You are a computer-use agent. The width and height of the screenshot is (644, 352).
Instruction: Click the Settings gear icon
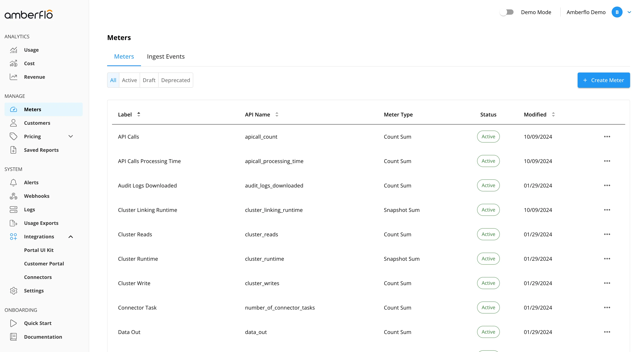point(14,291)
